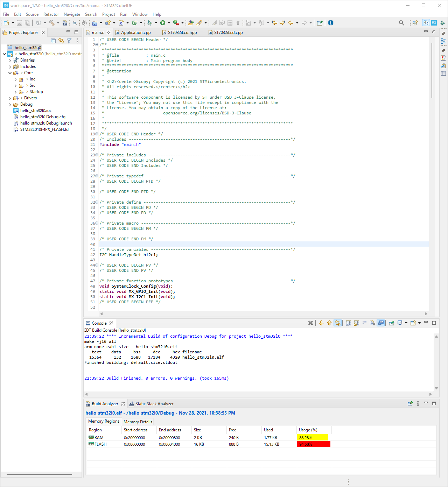Toggle show console when output changes
The width and height of the screenshot is (448, 487).
(x=381, y=323)
